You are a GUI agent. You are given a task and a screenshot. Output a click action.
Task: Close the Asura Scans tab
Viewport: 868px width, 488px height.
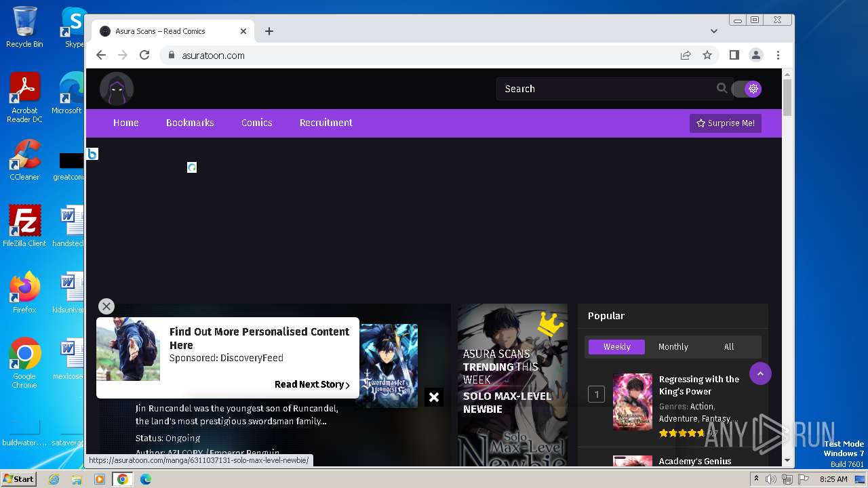point(243,31)
